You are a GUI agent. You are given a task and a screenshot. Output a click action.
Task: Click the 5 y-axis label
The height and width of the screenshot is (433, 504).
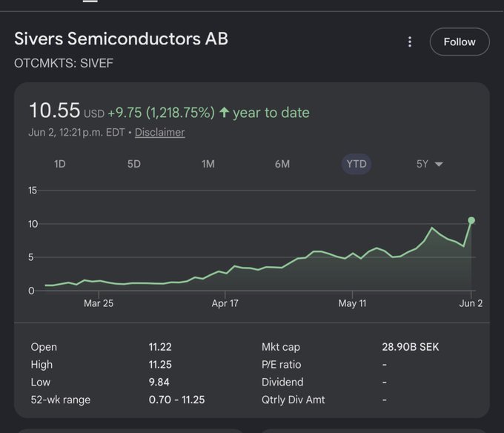pos(31,257)
